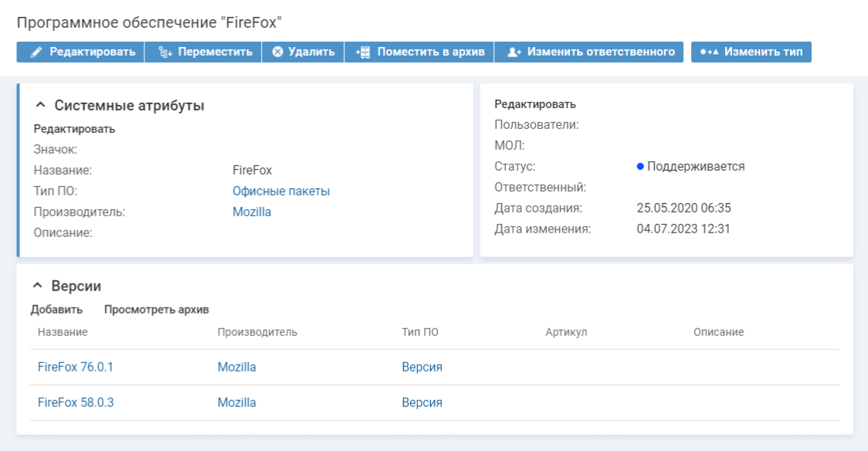Viewport: 868px width, 451px height.
Task: Click the Переместить button in the toolbar
Action: point(203,52)
